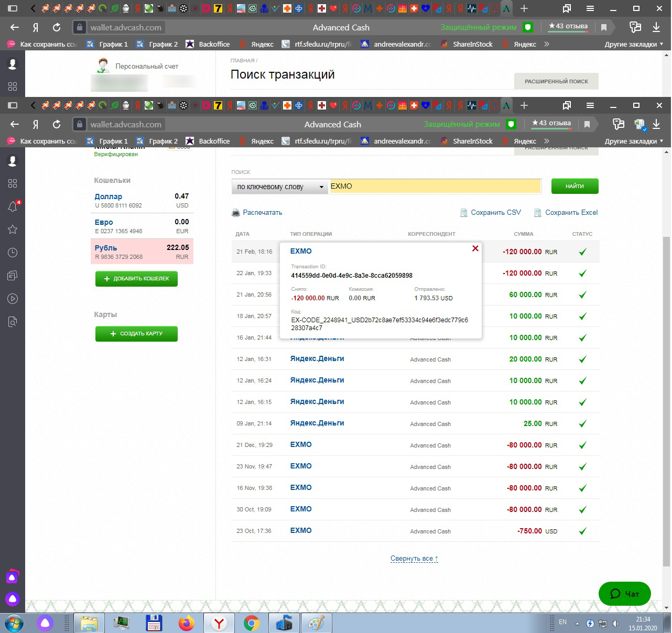This screenshot has height=633, width=672.
Task: Open profile icon in the lower browser sidebar
Action: [13, 160]
